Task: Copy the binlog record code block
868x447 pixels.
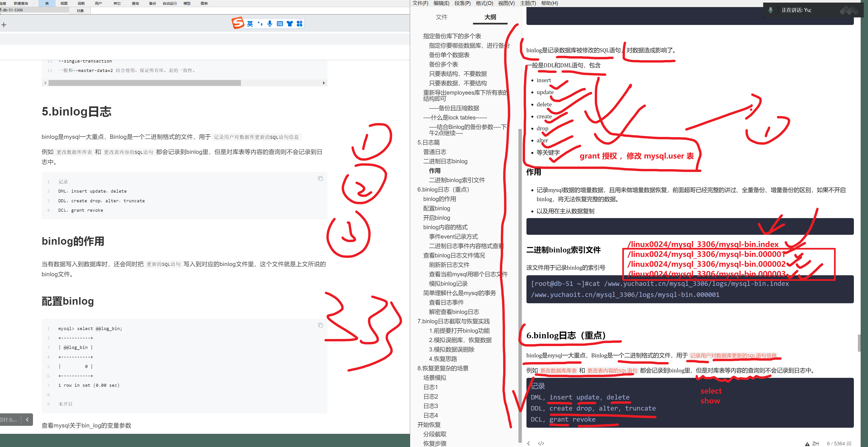Action: 320,178
